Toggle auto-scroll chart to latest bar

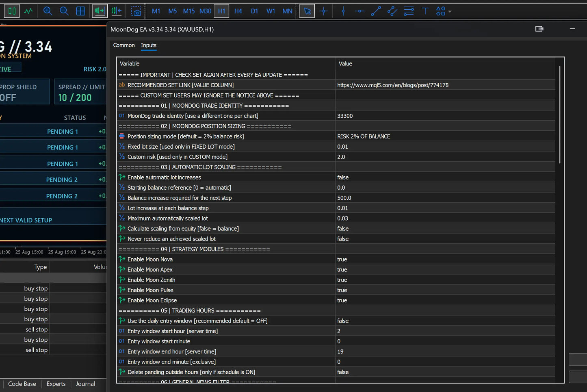pyautogui.click(x=100, y=11)
